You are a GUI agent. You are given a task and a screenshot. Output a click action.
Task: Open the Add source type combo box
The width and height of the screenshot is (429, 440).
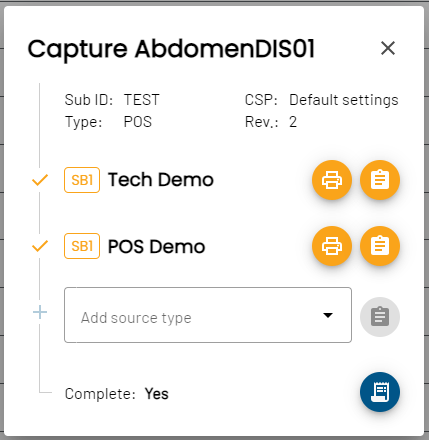(x=208, y=315)
